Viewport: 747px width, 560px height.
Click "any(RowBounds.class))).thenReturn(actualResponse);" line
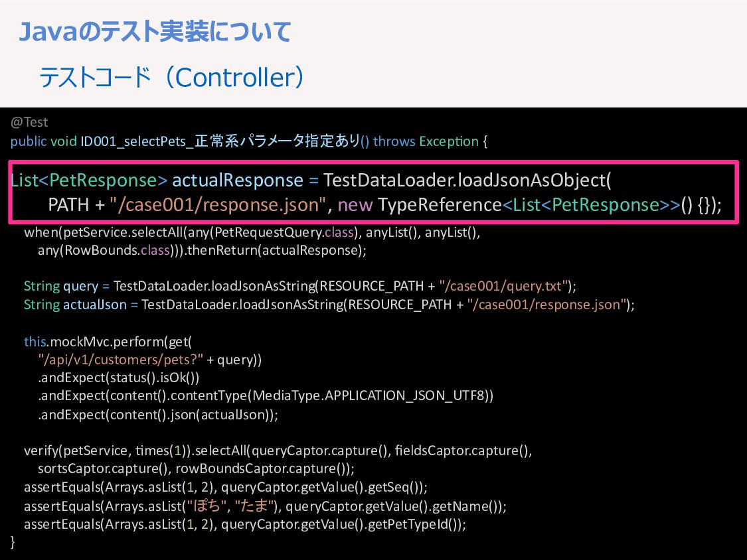(202, 251)
